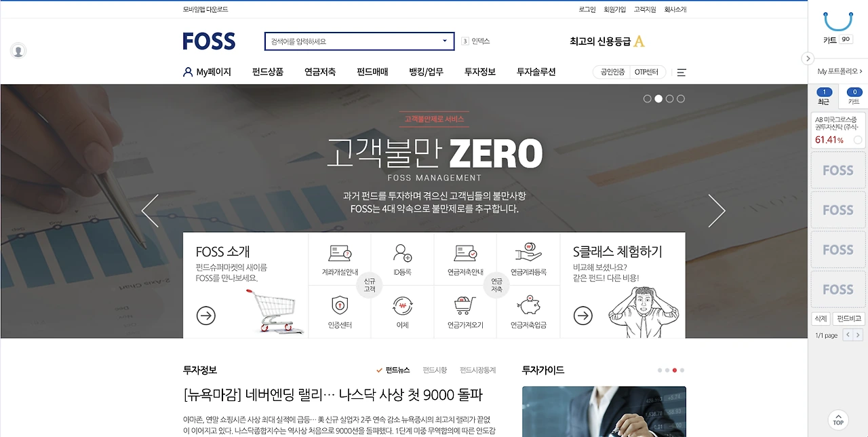Open the 연금저축 menu
Image resolution: width=868 pixels, height=437 pixels.
tap(320, 72)
